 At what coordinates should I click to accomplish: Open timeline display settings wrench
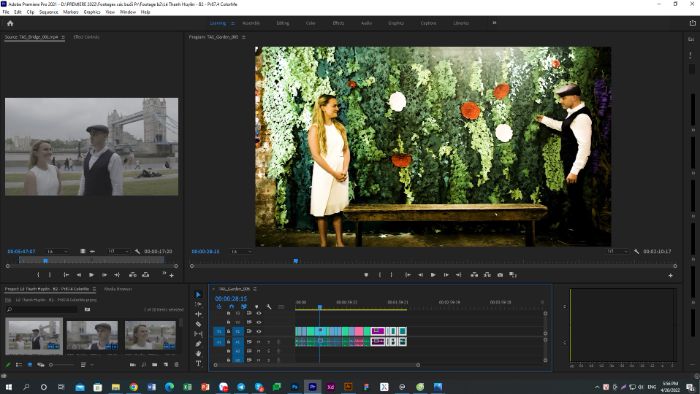coord(269,307)
